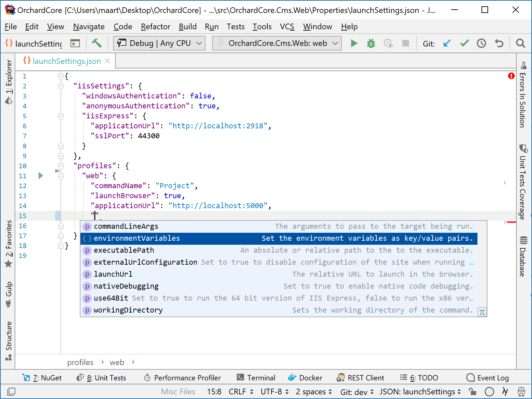Image resolution: width=532 pixels, height=399 pixels.
Task: Open the CRLF line-ending selector
Action: 239,392
